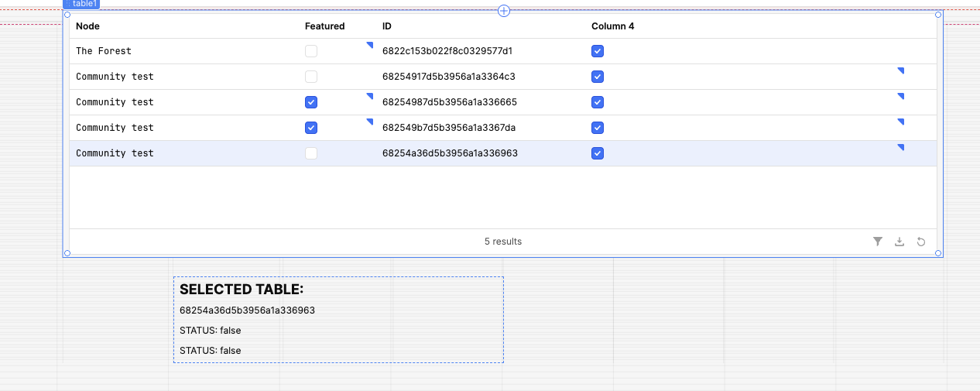The image size is (980, 391).
Task: Open the table filter icon
Action: 878,242
